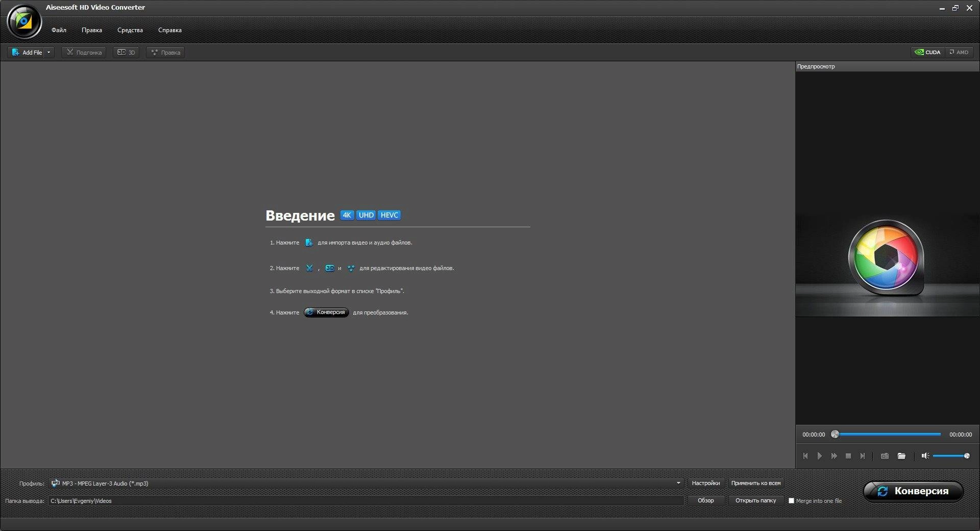Skip to next in preview player
The width and height of the screenshot is (980, 531).
[863, 456]
